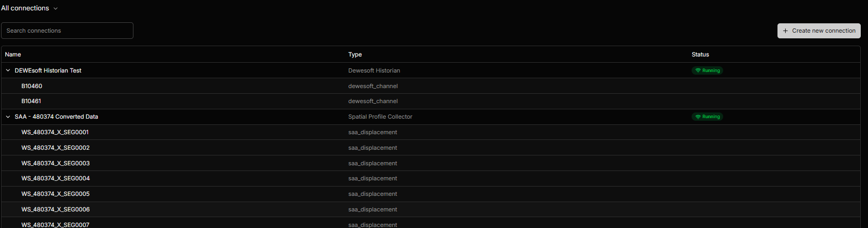This screenshot has width=868, height=228.
Task: Click the Dewesoft Historian type cell
Action: click(374, 70)
